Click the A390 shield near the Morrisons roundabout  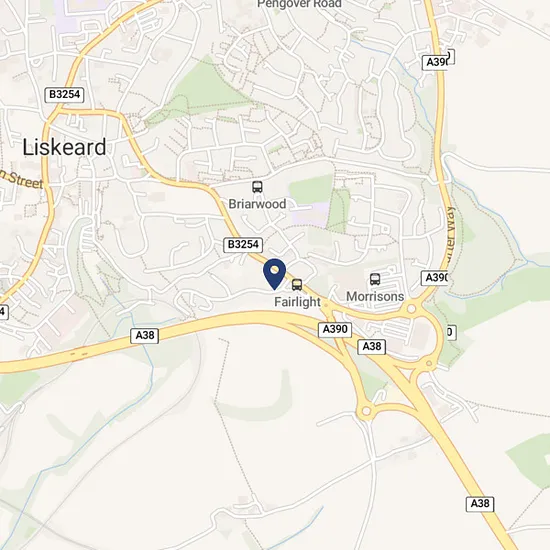coord(435,278)
